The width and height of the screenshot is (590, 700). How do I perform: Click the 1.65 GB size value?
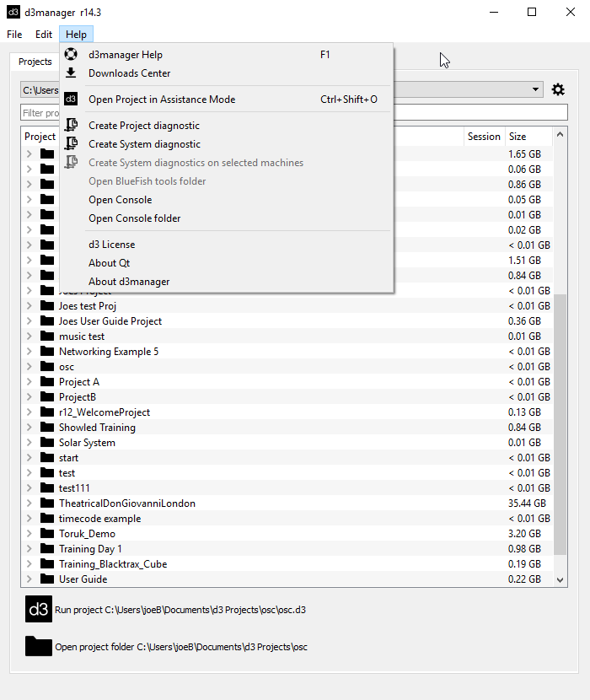[524, 154]
